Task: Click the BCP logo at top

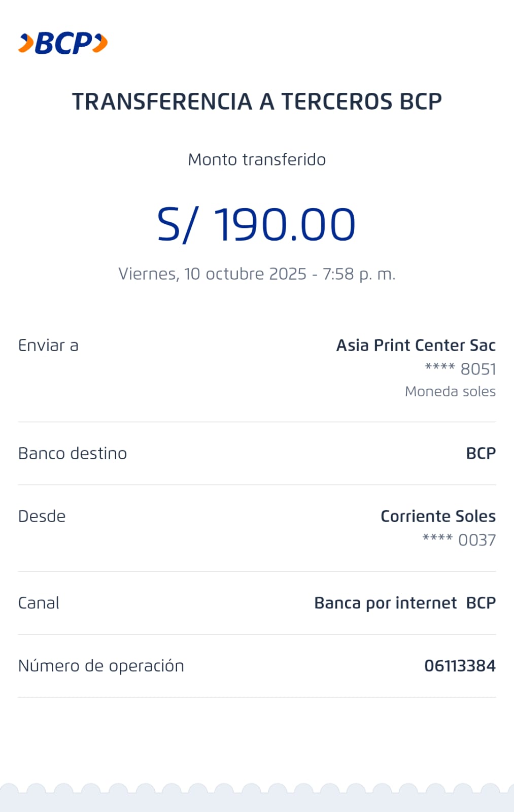Action: [x=63, y=43]
